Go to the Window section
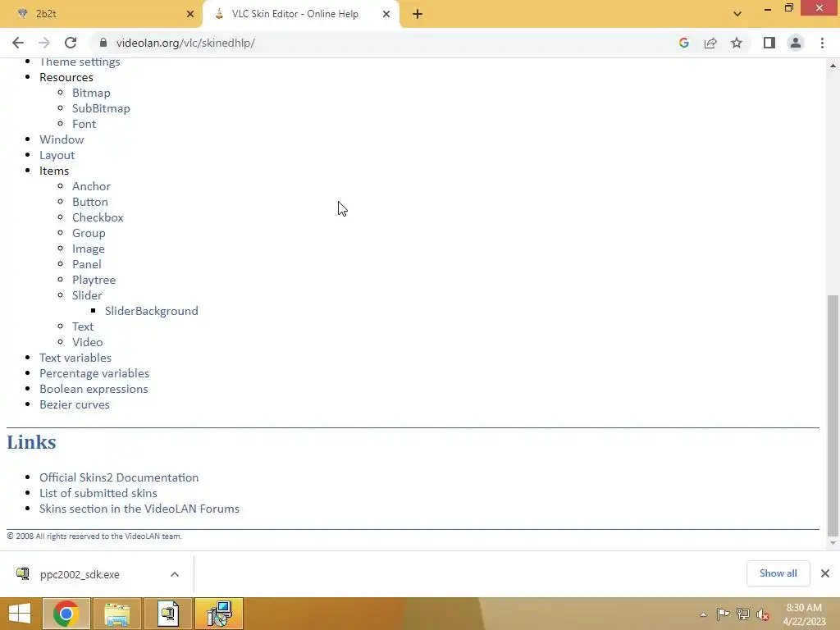The image size is (840, 630). click(x=62, y=139)
